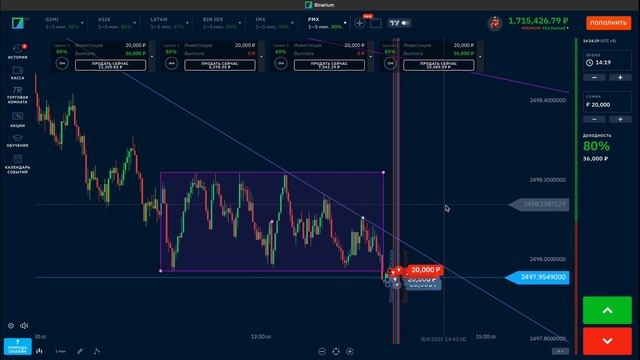Click timer circle of second deal card

click(171, 63)
